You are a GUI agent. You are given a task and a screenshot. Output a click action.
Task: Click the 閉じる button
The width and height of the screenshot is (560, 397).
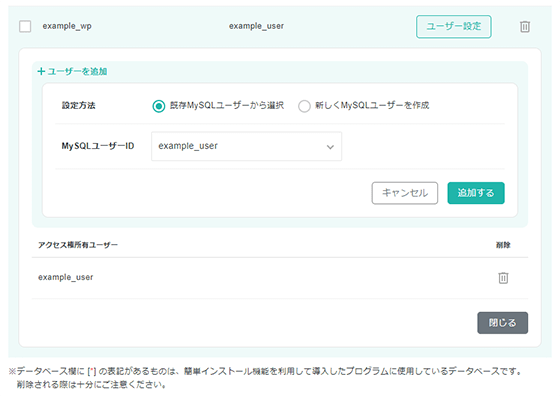[x=502, y=323]
